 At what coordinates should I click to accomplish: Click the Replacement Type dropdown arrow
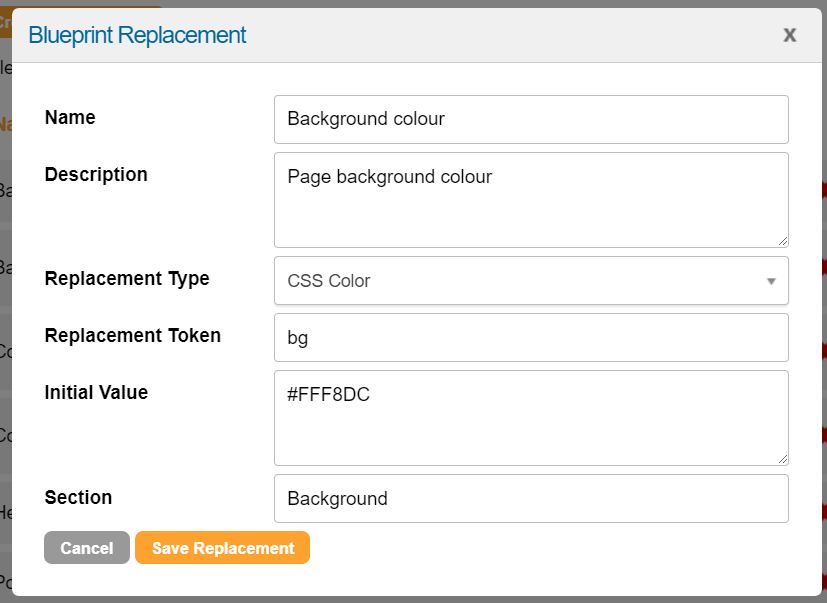(x=771, y=281)
